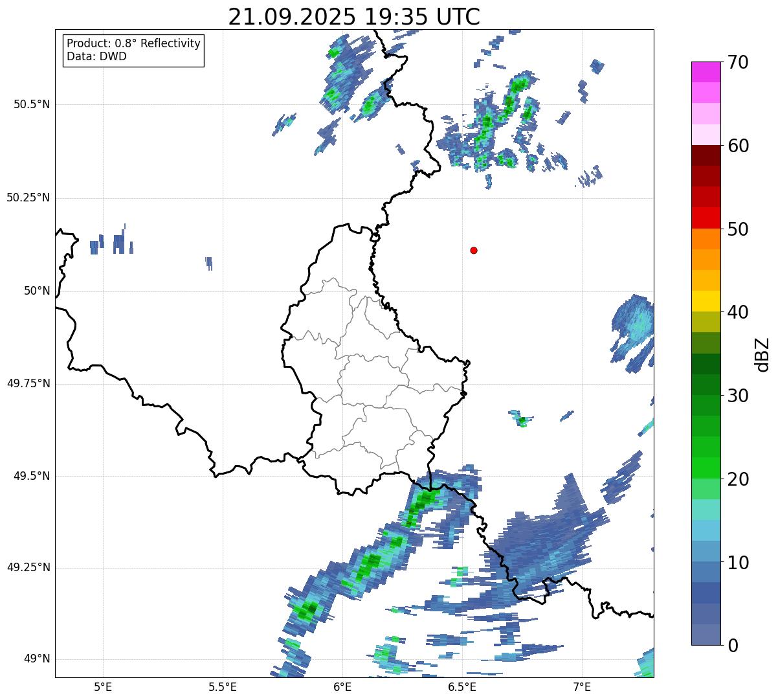Click the red station marker dot

[x=474, y=250]
